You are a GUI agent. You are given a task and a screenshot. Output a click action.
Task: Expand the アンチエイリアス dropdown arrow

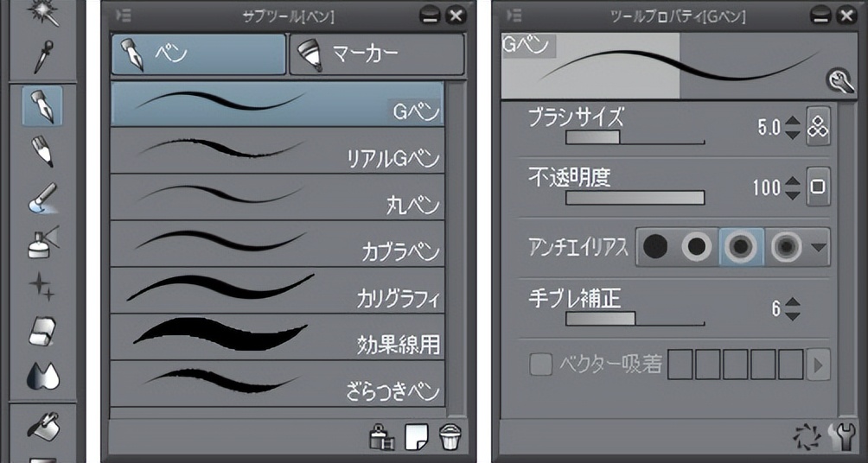(819, 247)
